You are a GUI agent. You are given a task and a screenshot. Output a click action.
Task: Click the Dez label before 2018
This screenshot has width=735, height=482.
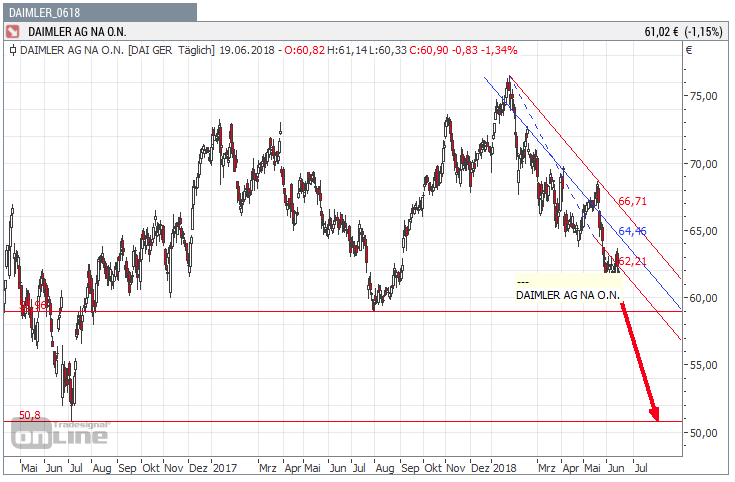pos(480,468)
